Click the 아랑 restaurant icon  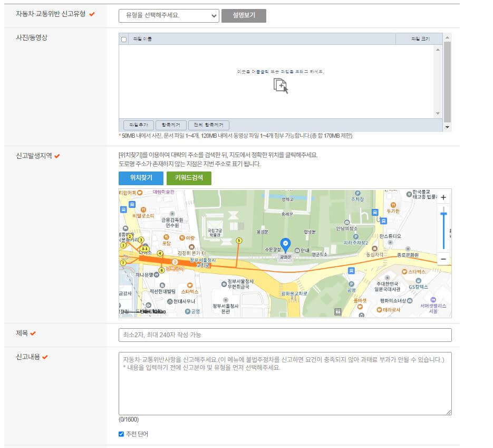tap(182, 238)
